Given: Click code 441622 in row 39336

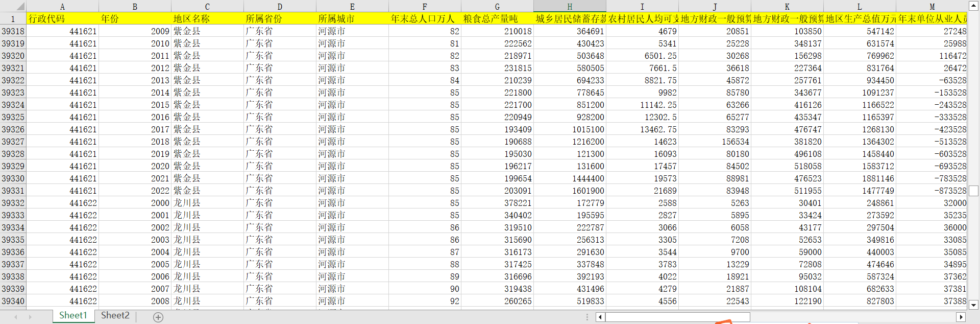Looking at the screenshot, I should [x=62, y=252].
